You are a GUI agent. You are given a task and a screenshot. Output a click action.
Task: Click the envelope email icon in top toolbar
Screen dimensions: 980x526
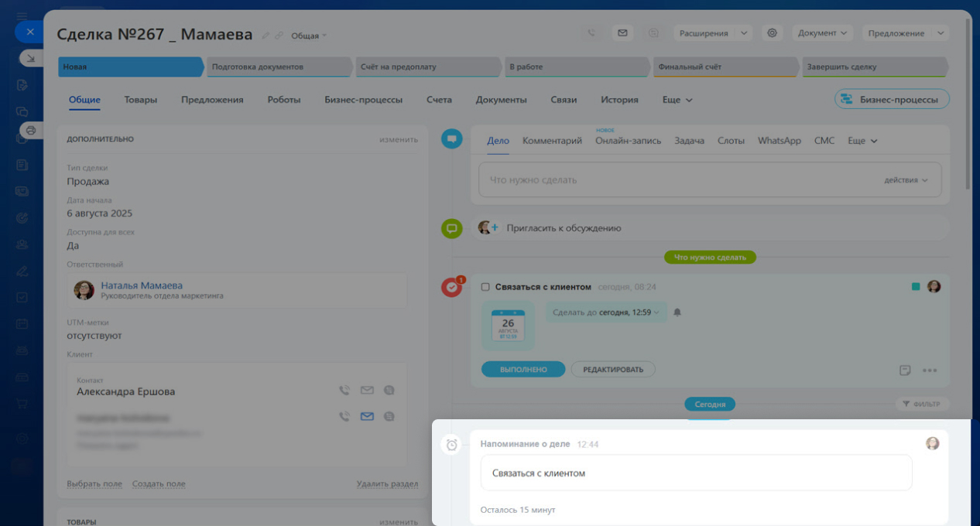click(x=622, y=33)
